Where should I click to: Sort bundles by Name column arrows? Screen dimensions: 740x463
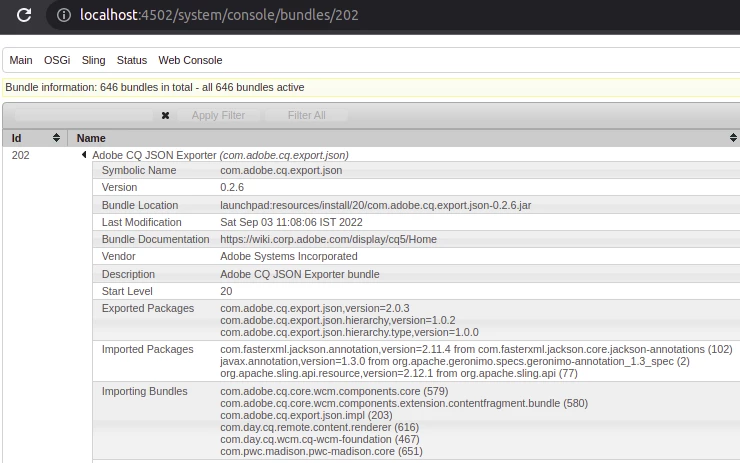point(733,138)
